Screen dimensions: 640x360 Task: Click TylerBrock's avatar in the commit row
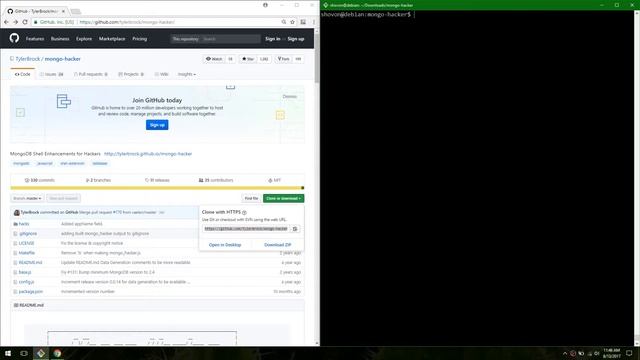click(x=16, y=213)
